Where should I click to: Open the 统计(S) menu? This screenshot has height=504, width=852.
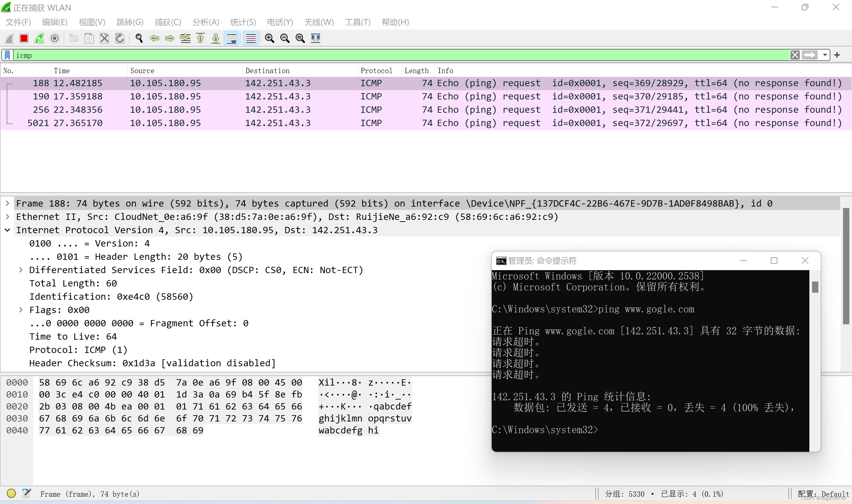coord(243,22)
